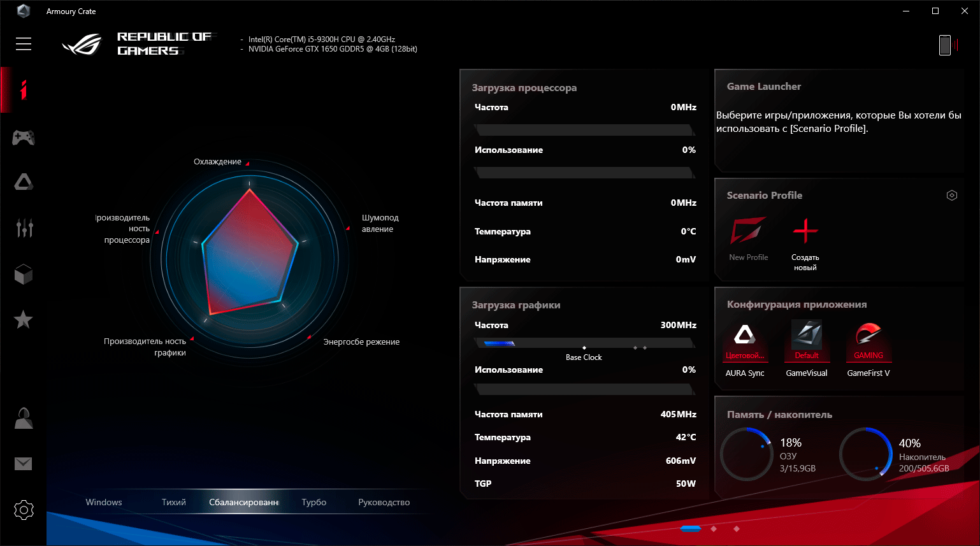
Task: Open the sliders Scenario Profiles sidebar icon
Action: (x=24, y=227)
